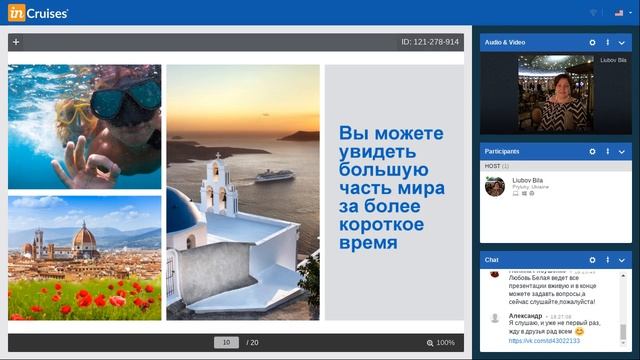
Task: Click the 'Liubov Bila' video name label
Action: pos(613,60)
